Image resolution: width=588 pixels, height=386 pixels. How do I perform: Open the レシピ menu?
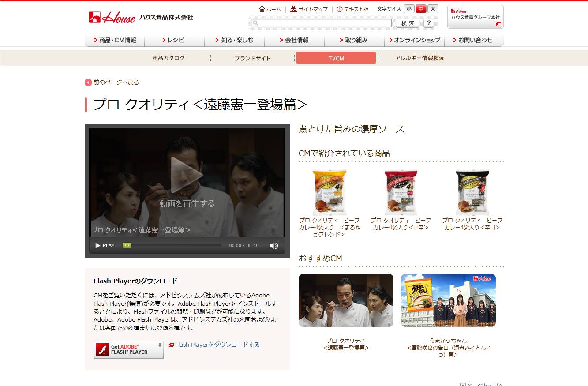click(x=174, y=40)
